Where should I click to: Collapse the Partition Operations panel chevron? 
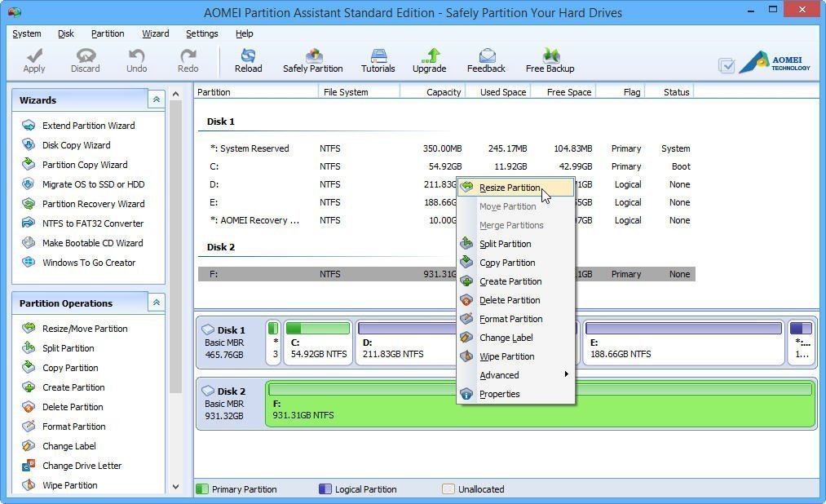click(156, 302)
